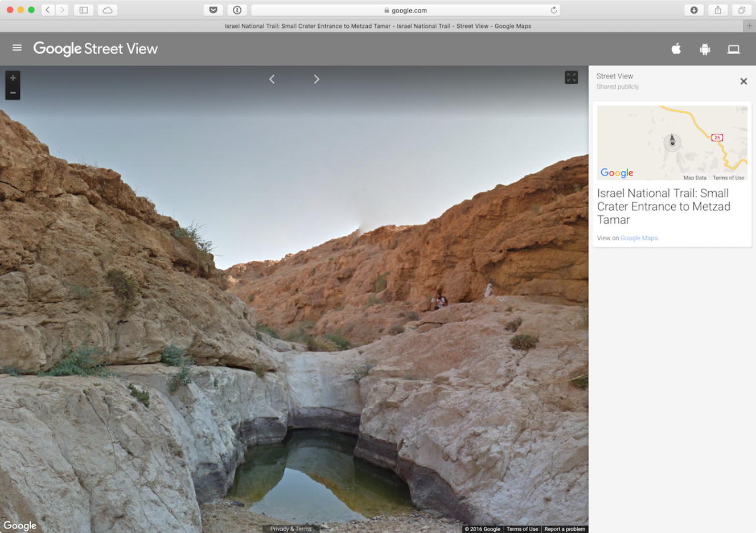Image resolution: width=756 pixels, height=533 pixels.
Task: Click the Google logo on the minimap
Action: tap(617, 173)
